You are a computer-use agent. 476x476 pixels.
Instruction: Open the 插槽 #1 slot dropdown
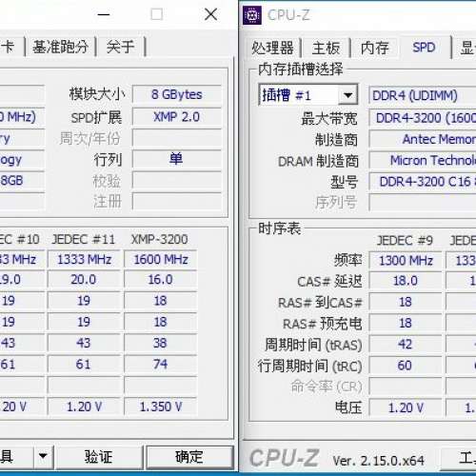(x=308, y=94)
